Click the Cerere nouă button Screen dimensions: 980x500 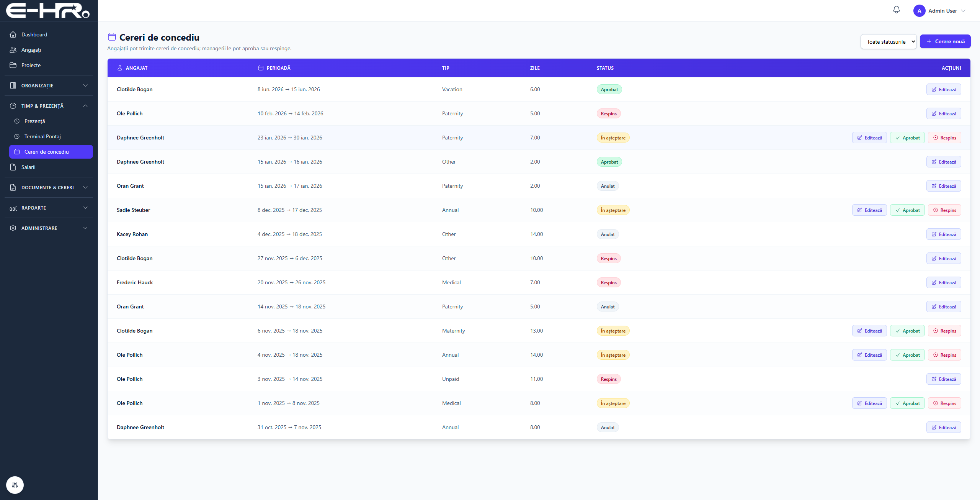pyautogui.click(x=945, y=41)
